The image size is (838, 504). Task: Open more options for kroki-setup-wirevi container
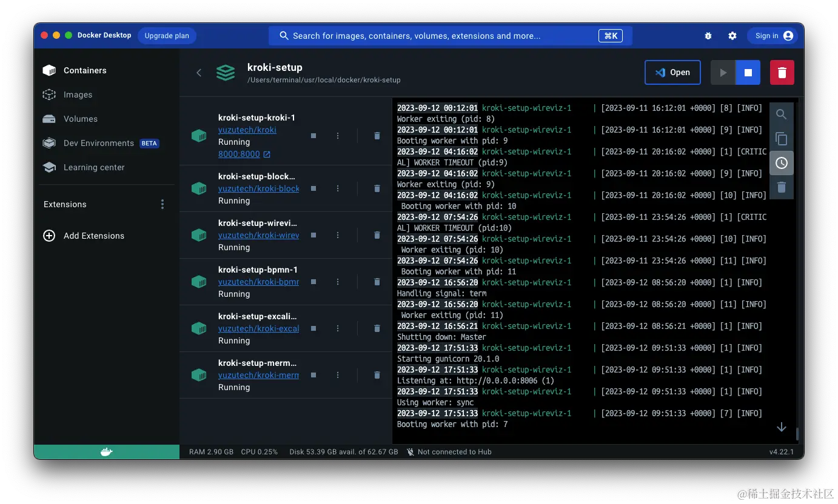338,235
